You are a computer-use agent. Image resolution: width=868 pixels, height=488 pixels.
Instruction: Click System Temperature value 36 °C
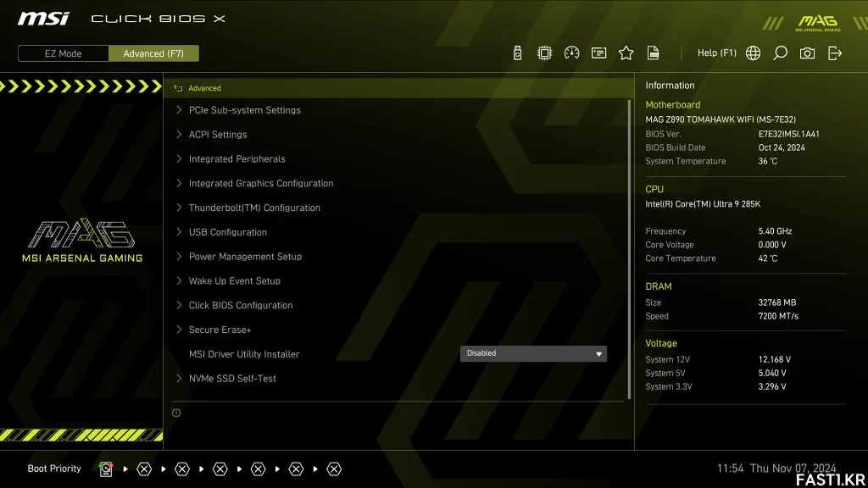(768, 162)
